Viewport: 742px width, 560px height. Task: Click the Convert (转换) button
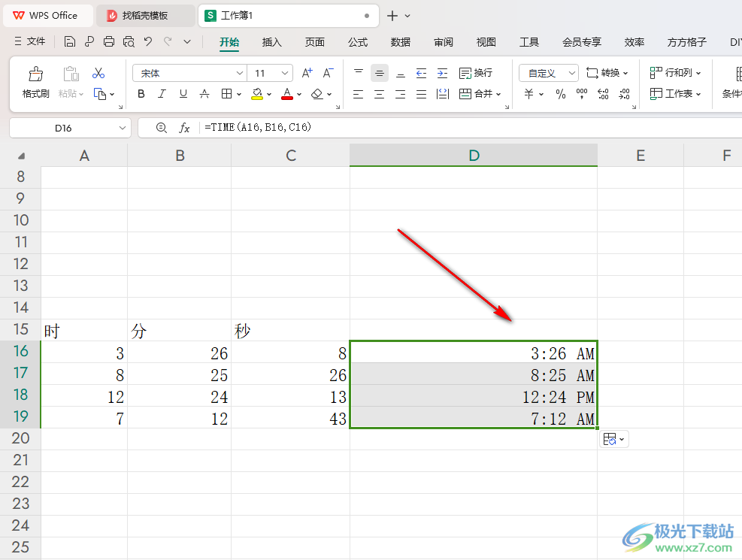coord(607,73)
